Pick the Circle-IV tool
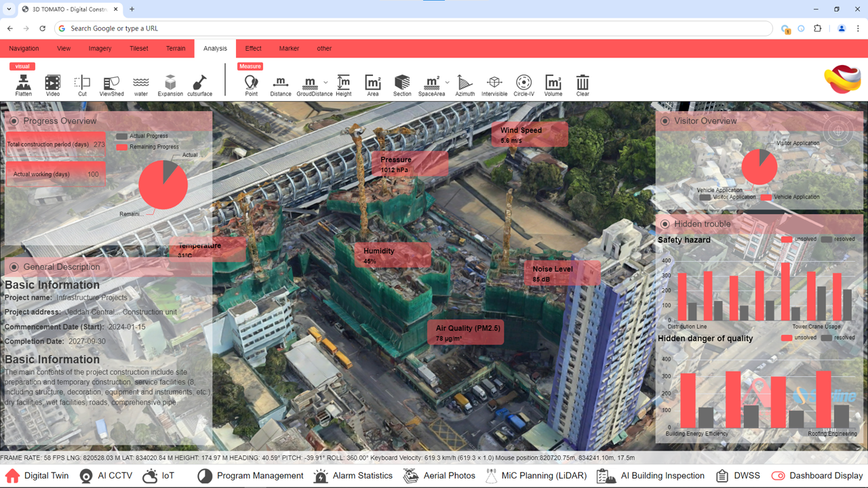This screenshot has height=488, width=868. coord(523,85)
